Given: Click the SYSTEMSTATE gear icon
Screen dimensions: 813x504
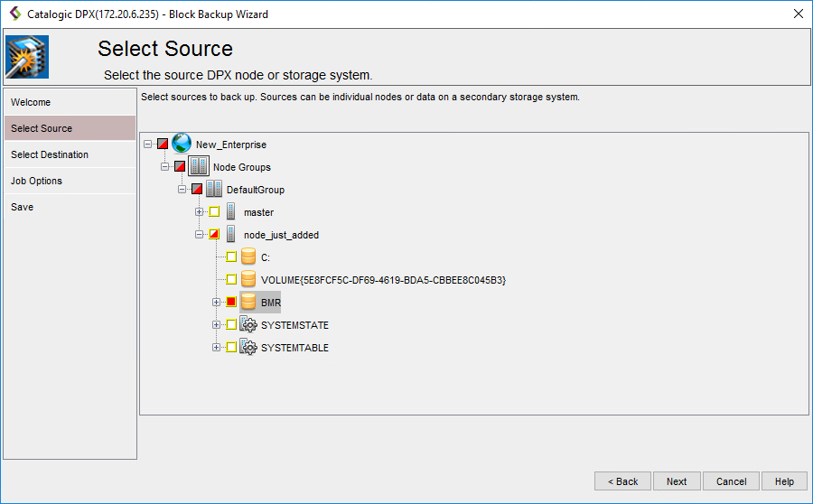Looking at the screenshot, I should (x=248, y=325).
